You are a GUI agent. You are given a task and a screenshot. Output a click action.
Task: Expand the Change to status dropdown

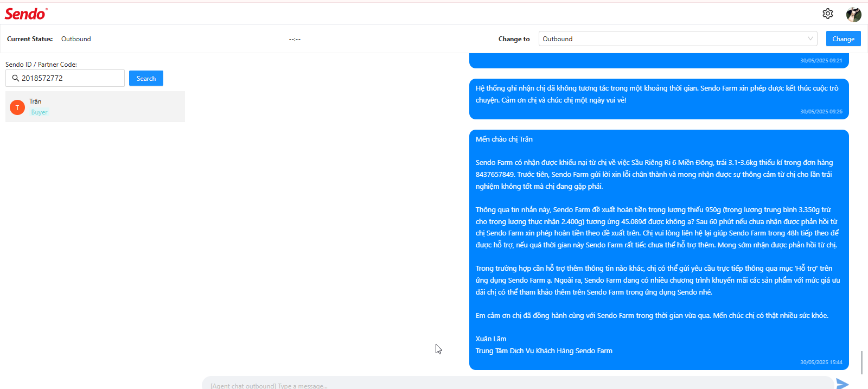coord(678,39)
